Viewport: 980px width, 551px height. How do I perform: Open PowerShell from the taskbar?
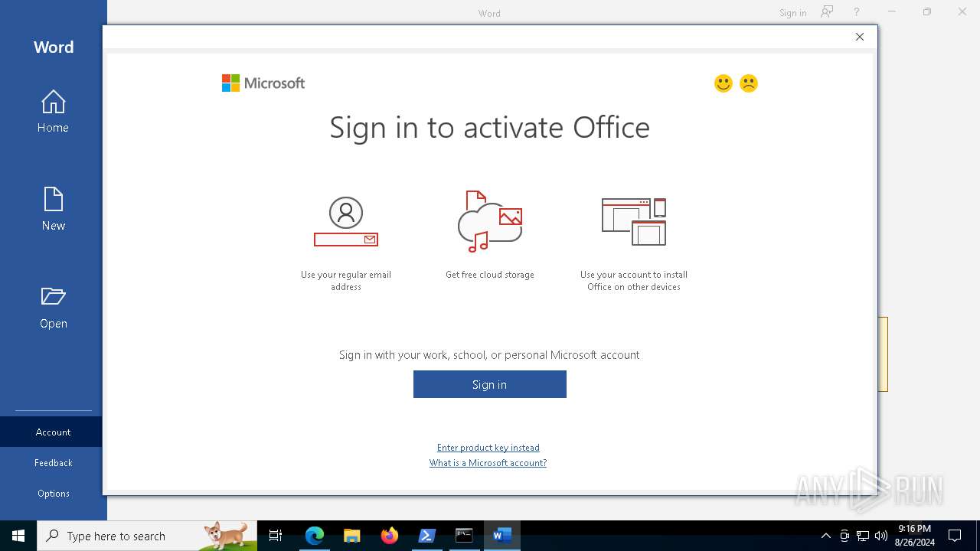click(x=426, y=536)
